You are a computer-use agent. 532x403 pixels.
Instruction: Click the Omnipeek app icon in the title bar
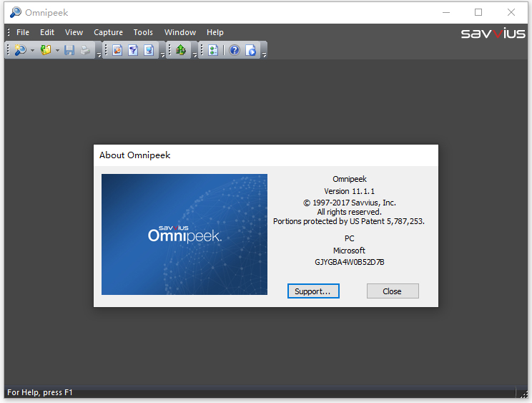coord(16,12)
